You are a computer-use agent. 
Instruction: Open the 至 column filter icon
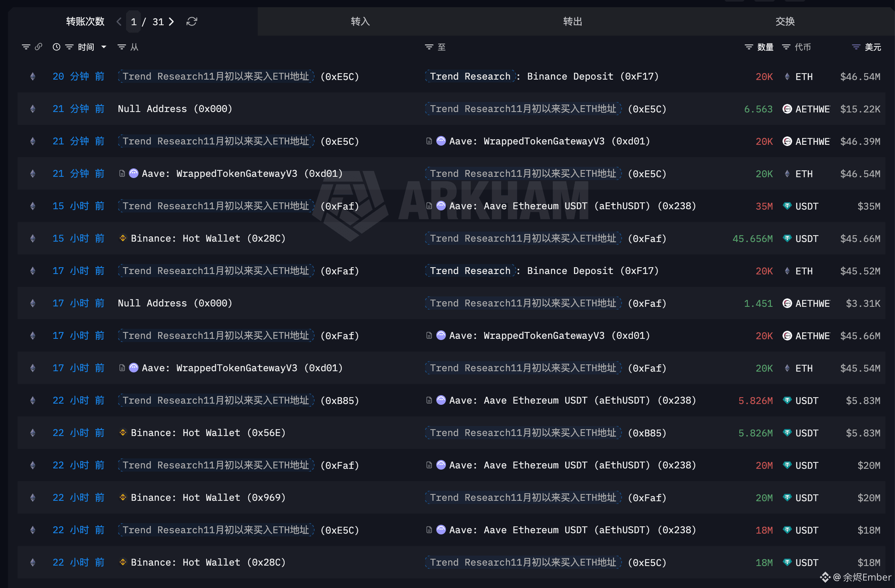[x=429, y=47]
